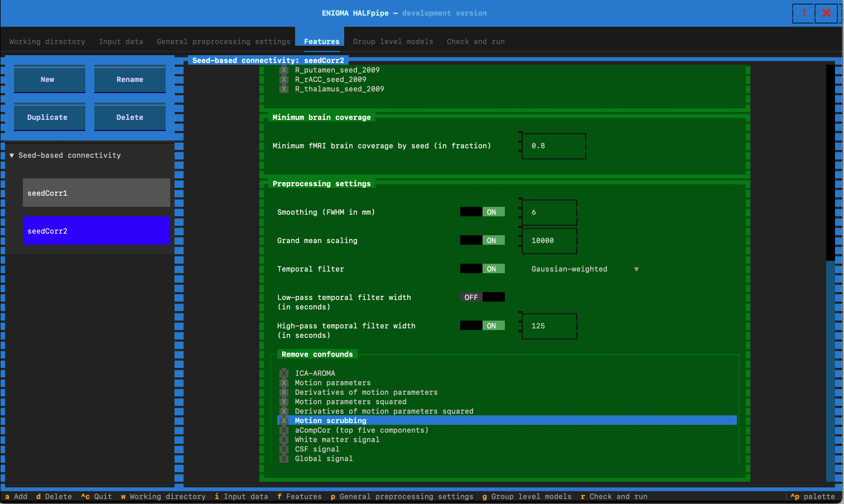
Task: Click 'p General preprocessing settings' footer shortcut
Action: [402, 497]
